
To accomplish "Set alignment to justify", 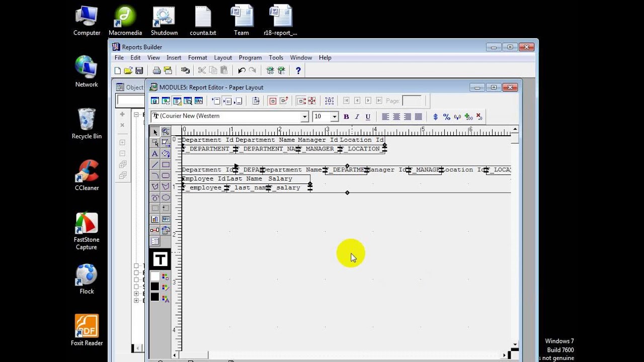I will [x=418, y=117].
